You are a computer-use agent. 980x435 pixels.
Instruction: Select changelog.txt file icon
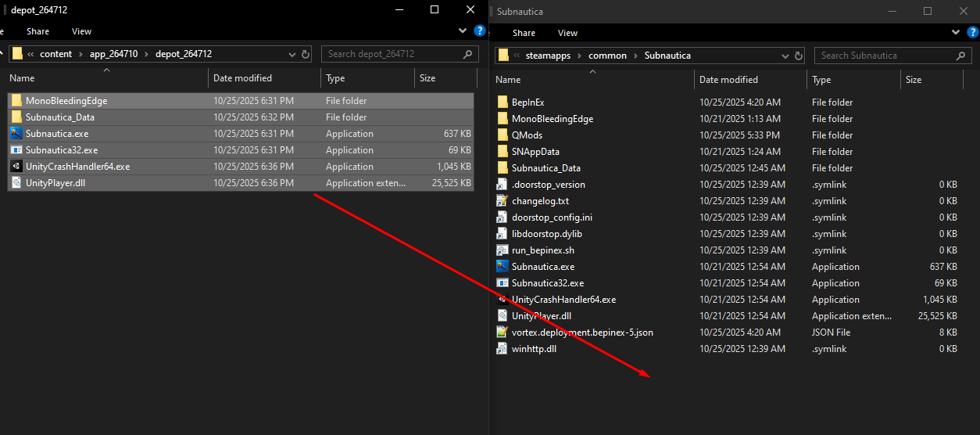(503, 201)
